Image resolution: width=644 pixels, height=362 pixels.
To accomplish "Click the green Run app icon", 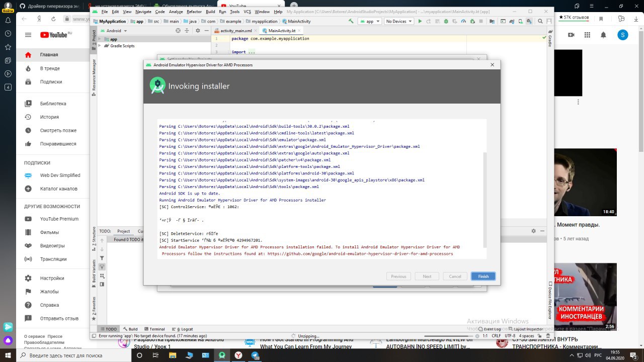I will point(420,22).
